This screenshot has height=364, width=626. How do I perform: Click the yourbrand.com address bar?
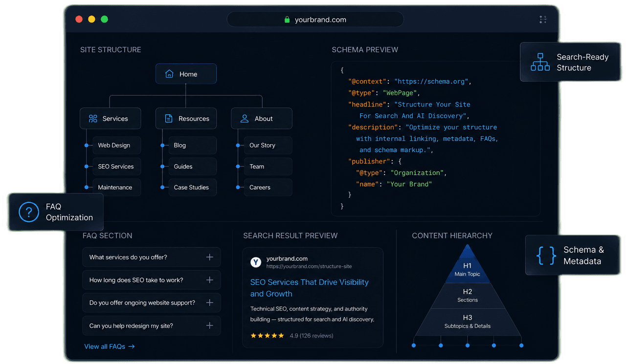coord(315,20)
